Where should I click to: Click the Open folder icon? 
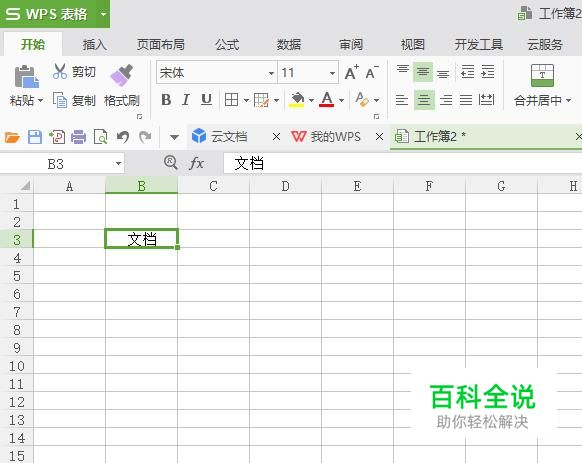pos(12,137)
